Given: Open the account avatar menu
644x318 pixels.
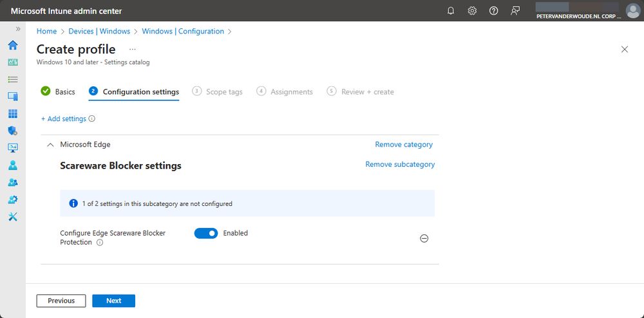Looking at the screenshot, I should [633, 11].
